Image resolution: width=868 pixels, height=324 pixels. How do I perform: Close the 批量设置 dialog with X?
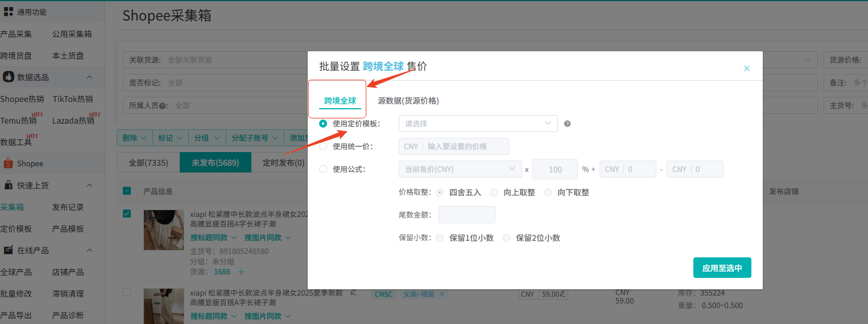pyautogui.click(x=747, y=68)
